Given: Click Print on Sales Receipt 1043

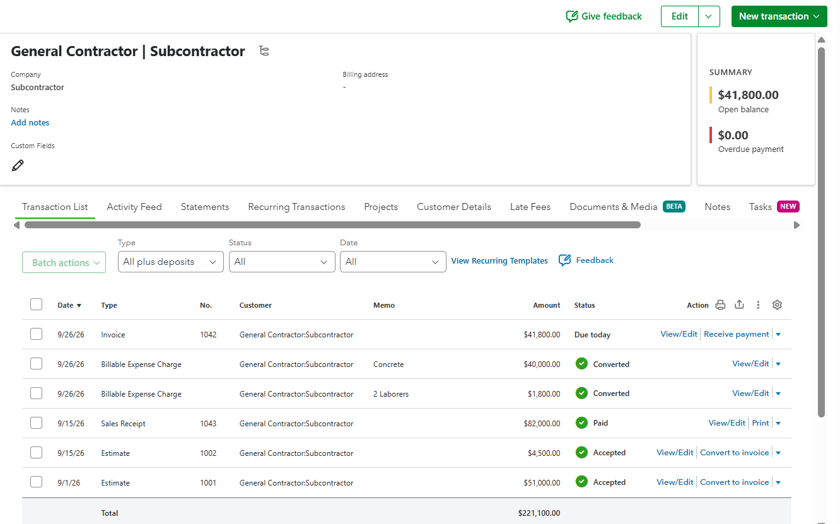Looking at the screenshot, I should [760, 423].
